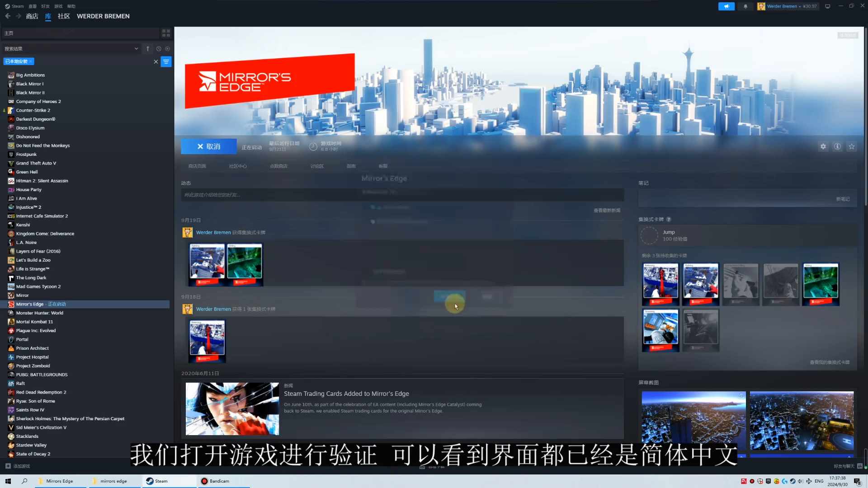Click the activity status input field

[x=402, y=195]
